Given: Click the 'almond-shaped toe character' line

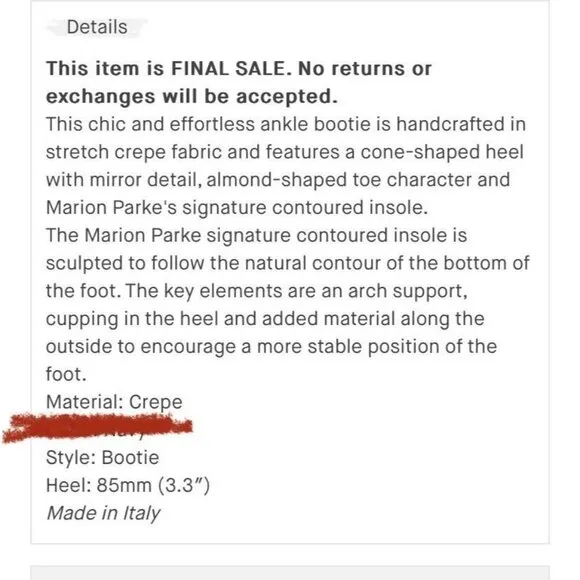Looking at the screenshot, I should [278, 180].
